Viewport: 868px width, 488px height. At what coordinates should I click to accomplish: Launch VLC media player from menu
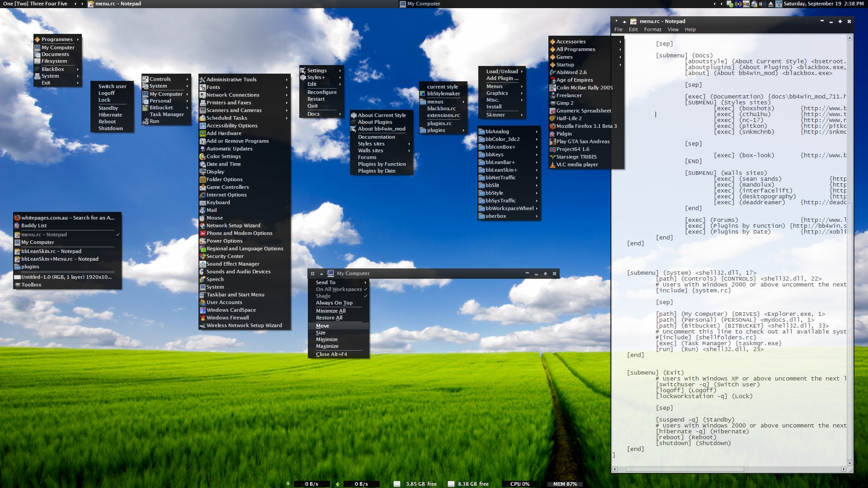tap(577, 164)
